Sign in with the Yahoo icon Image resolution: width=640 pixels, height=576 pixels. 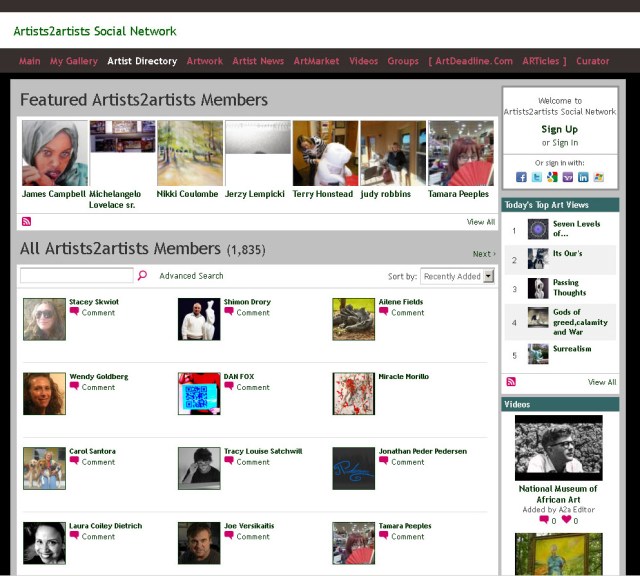pyautogui.click(x=568, y=177)
